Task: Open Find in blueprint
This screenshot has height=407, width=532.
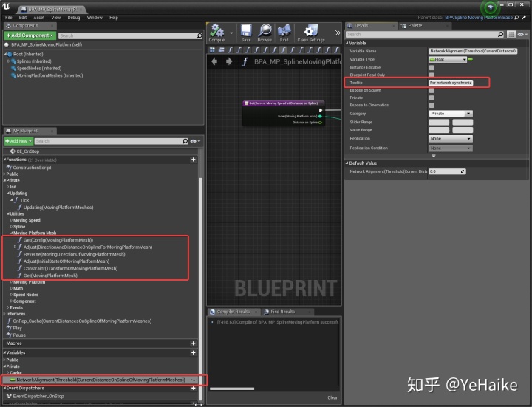Action: 284,33
